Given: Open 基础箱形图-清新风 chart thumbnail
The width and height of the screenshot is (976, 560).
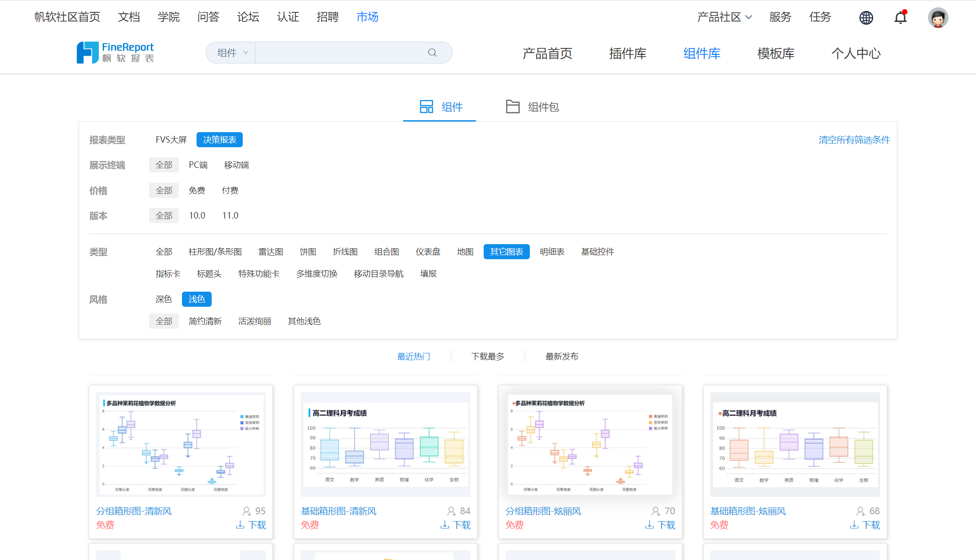Looking at the screenshot, I should tap(385, 444).
